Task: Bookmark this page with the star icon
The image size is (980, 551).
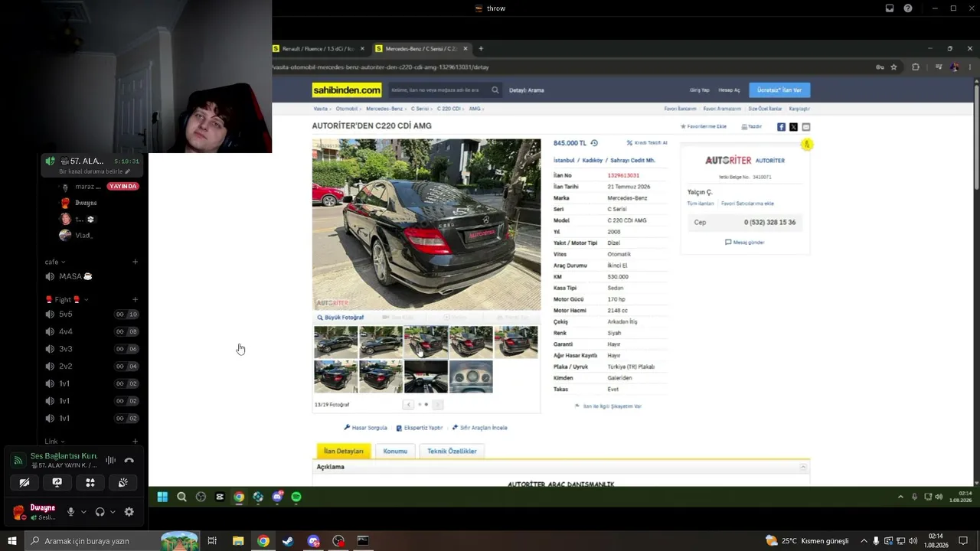Action: 893,67
